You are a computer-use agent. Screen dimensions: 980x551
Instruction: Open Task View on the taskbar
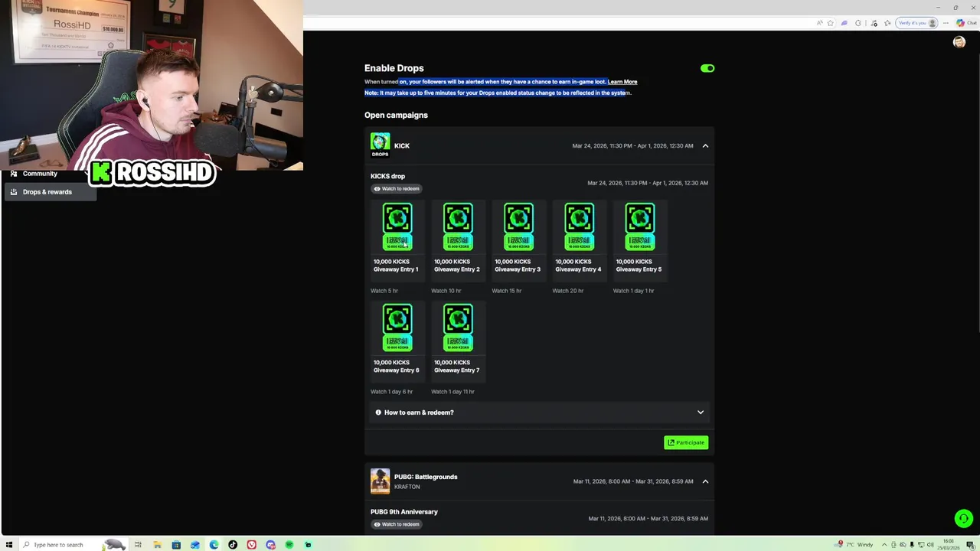click(x=139, y=545)
